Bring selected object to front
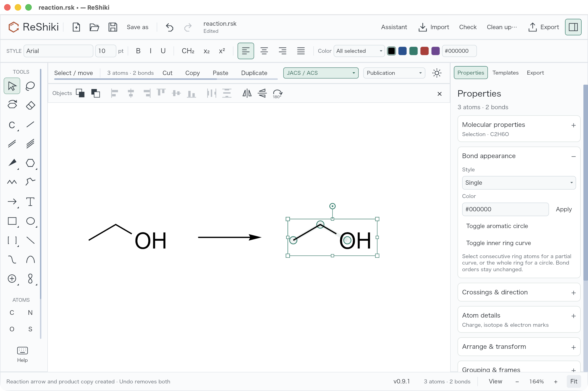 click(80, 93)
